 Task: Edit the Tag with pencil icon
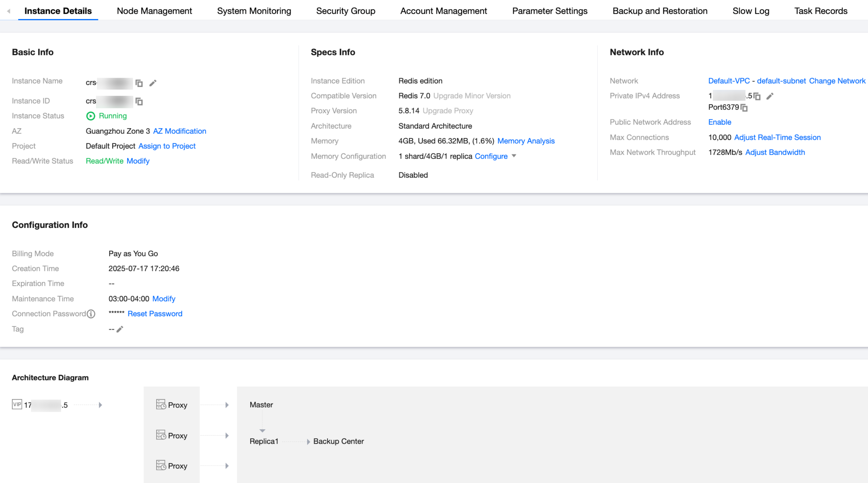[120, 329]
